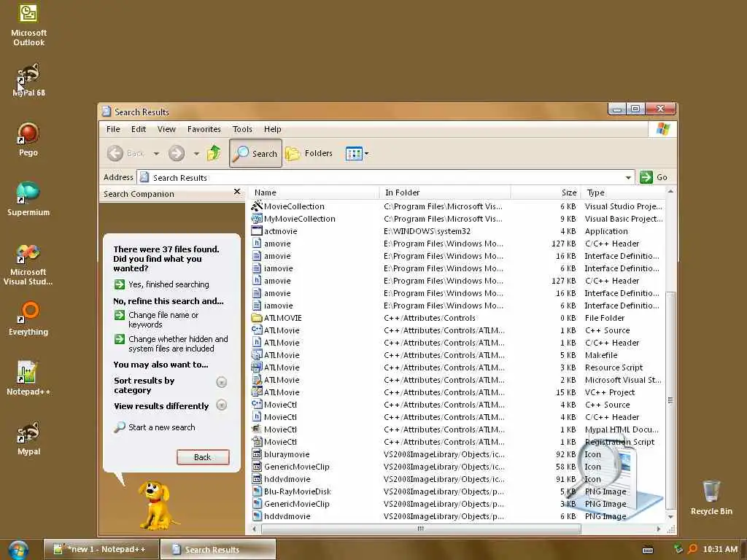747x560 pixels.
Task: Open the Edit menu
Action: pos(139,129)
